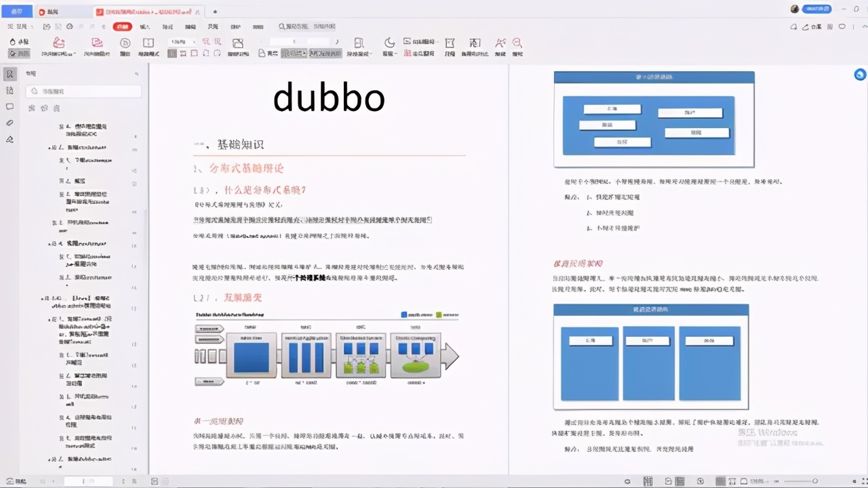The width and height of the screenshot is (868, 488).
Task: Open a new tab with the plus button
Action: pyautogui.click(x=215, y=12)
